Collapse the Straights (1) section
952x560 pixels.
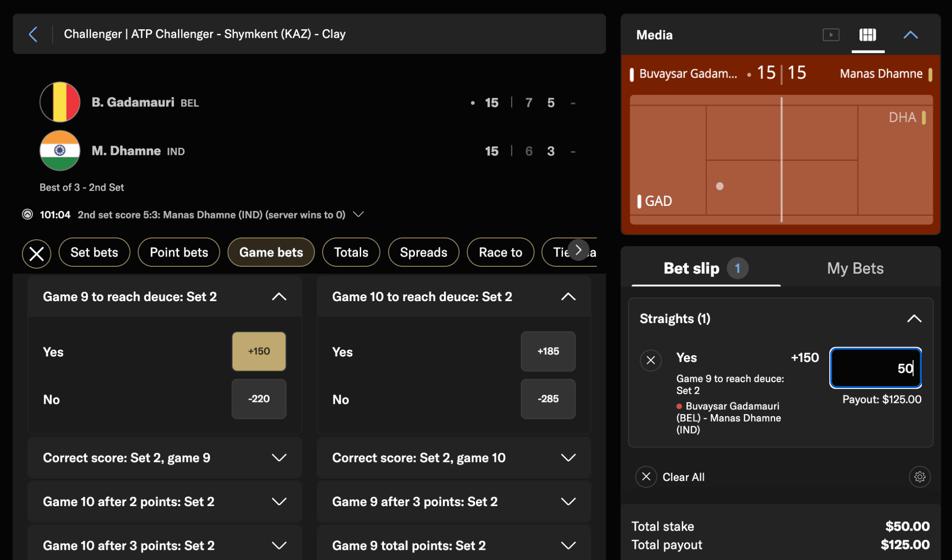coord(914,318)
